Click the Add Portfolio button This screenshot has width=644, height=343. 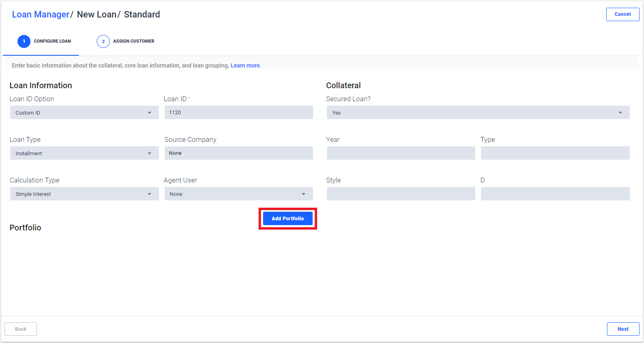[x=288, y=219]
